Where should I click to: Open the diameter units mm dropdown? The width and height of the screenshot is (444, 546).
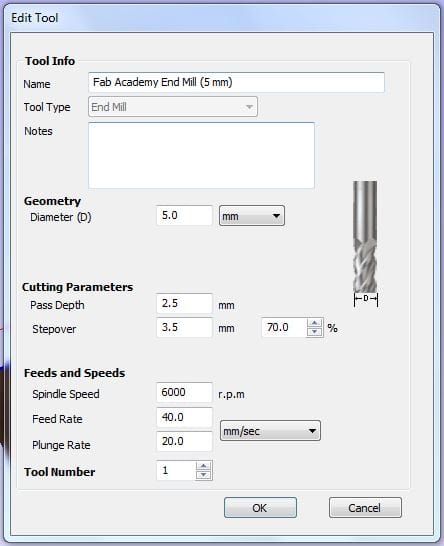click(252, 216)
